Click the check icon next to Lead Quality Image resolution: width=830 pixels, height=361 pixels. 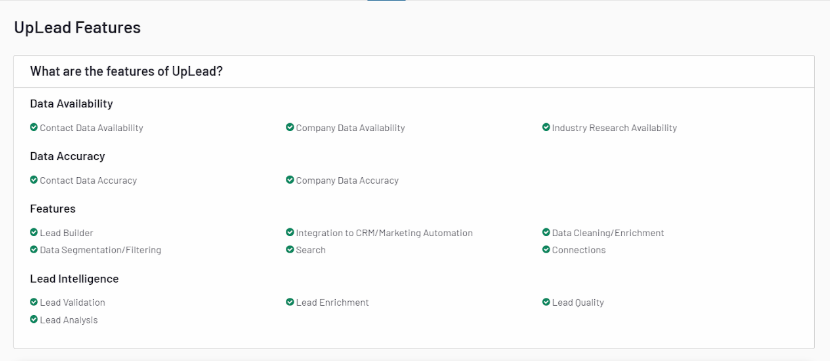coord(546,302)
